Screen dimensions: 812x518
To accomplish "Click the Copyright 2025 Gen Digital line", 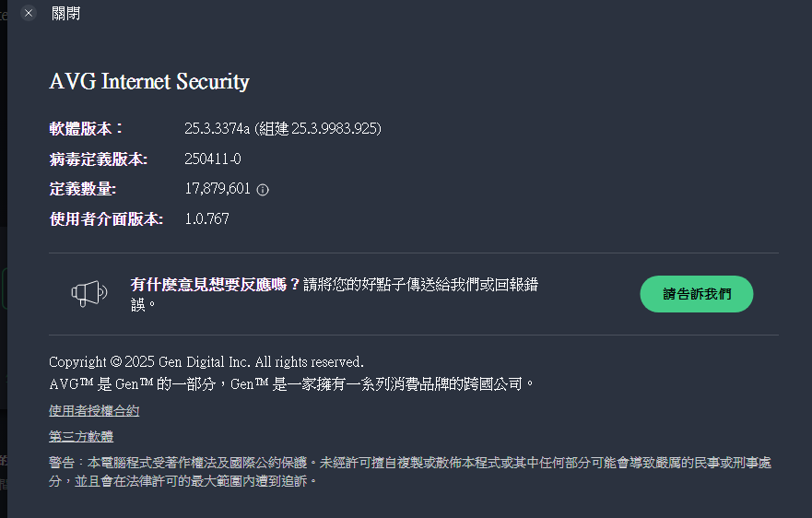I will 206,361.
